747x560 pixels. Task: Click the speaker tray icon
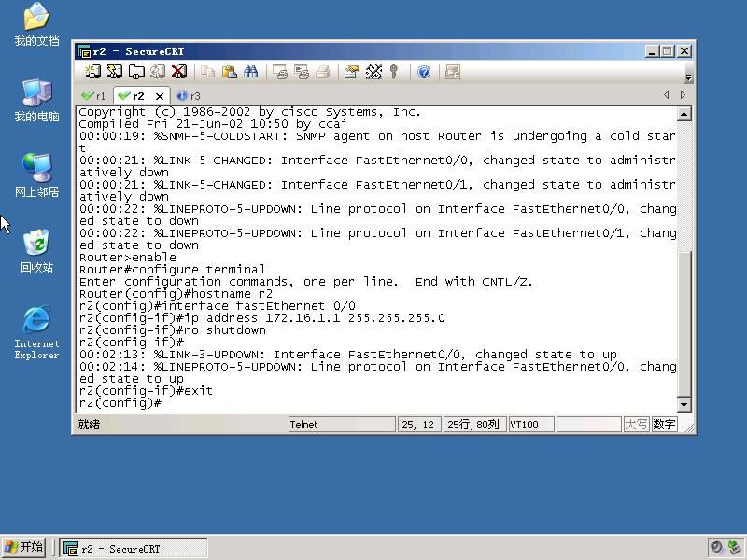coord(716,548)
